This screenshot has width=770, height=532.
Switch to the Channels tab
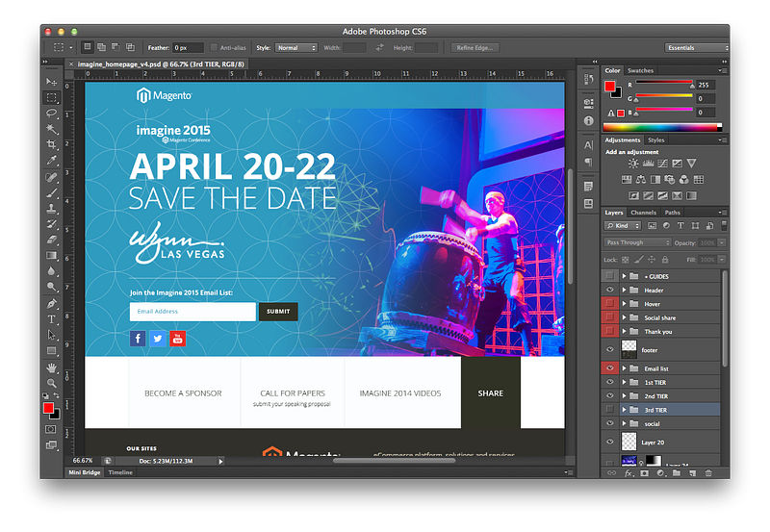643,213
